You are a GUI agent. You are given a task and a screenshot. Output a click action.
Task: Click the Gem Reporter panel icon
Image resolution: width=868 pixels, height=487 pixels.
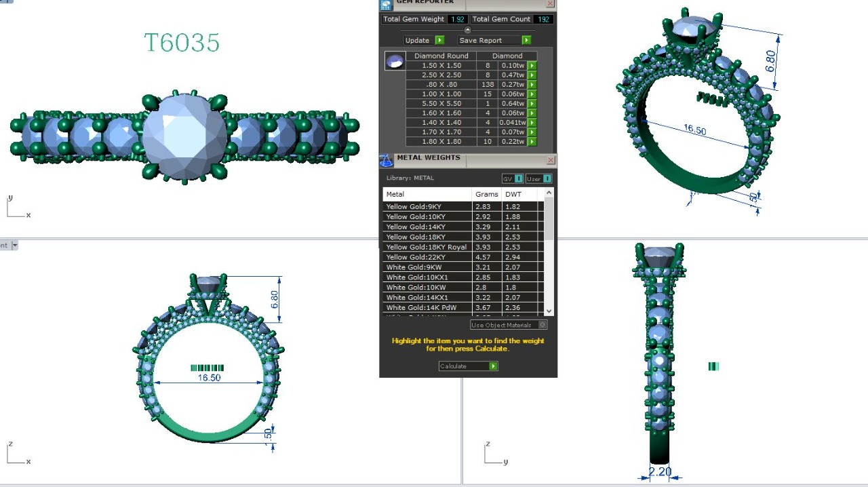pos(386,5)
